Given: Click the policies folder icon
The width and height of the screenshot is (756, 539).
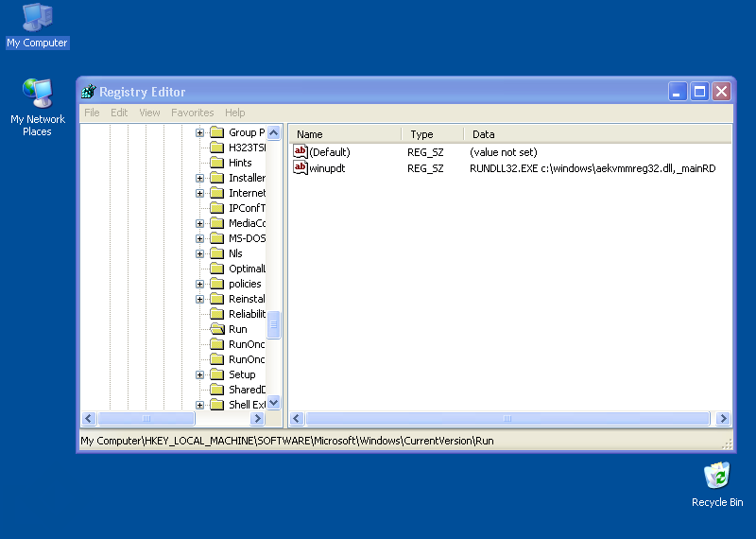Looking at the screenshot, I should coord(217,284).
